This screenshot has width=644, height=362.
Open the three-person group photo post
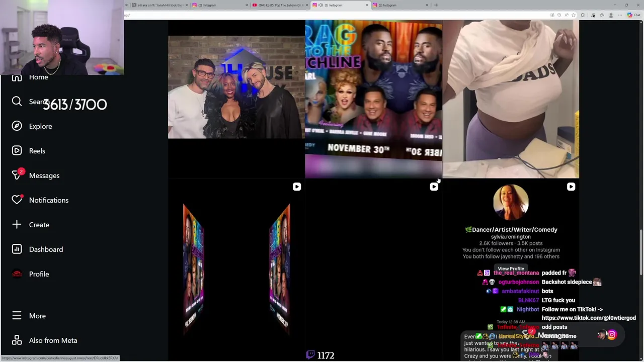[x=236, y=87]
